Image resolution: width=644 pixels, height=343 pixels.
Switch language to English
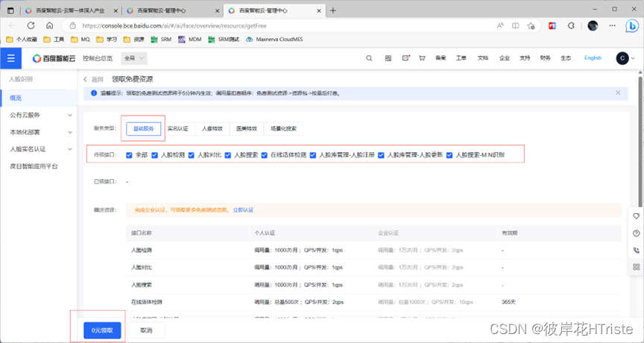(593, 58)
